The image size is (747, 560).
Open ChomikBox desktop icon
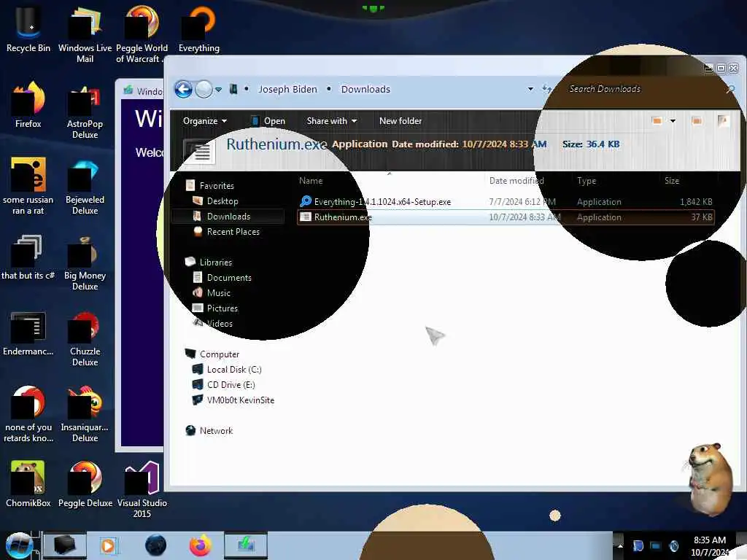28,484
